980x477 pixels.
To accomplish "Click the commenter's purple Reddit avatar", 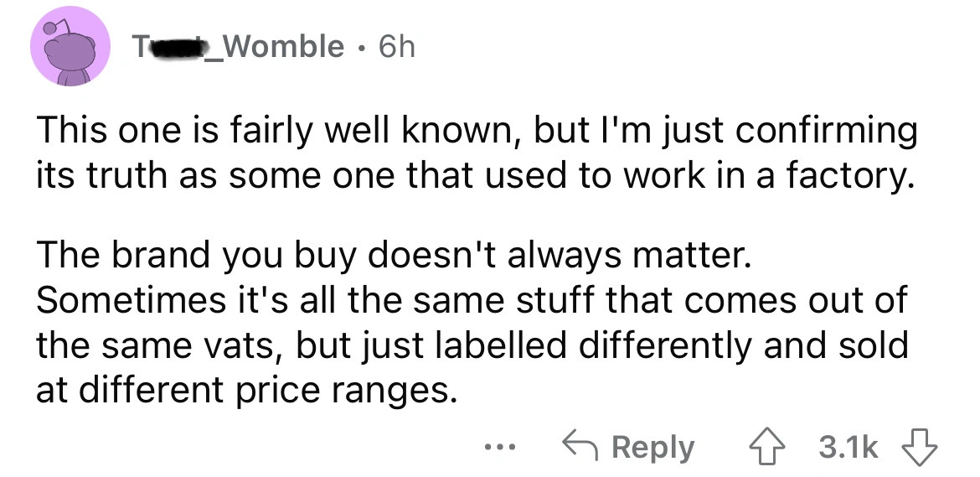I will tap(71, 51).
